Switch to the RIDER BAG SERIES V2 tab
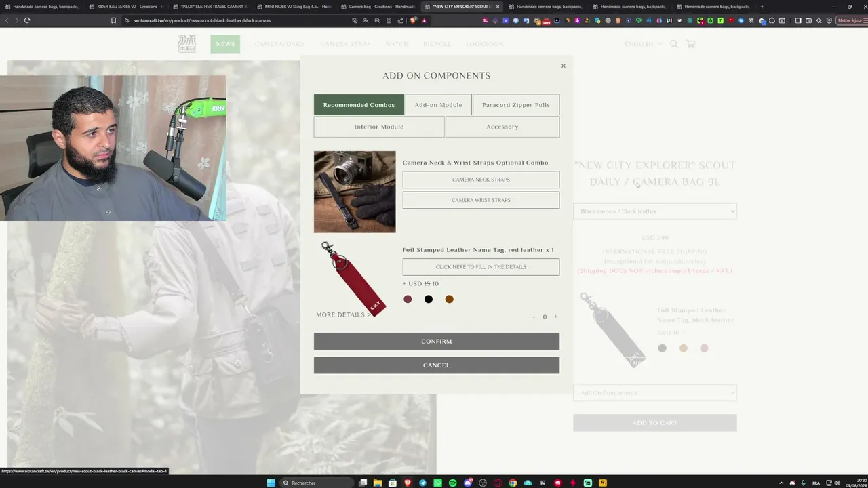 tap(126, 7)
